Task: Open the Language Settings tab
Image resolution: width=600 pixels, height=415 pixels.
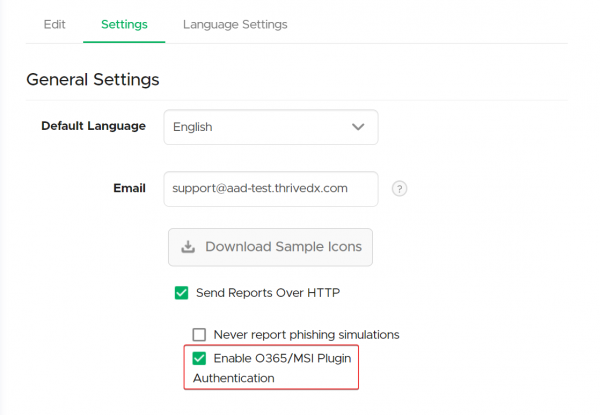Action: pyautogui.click(x=235, y=24)
